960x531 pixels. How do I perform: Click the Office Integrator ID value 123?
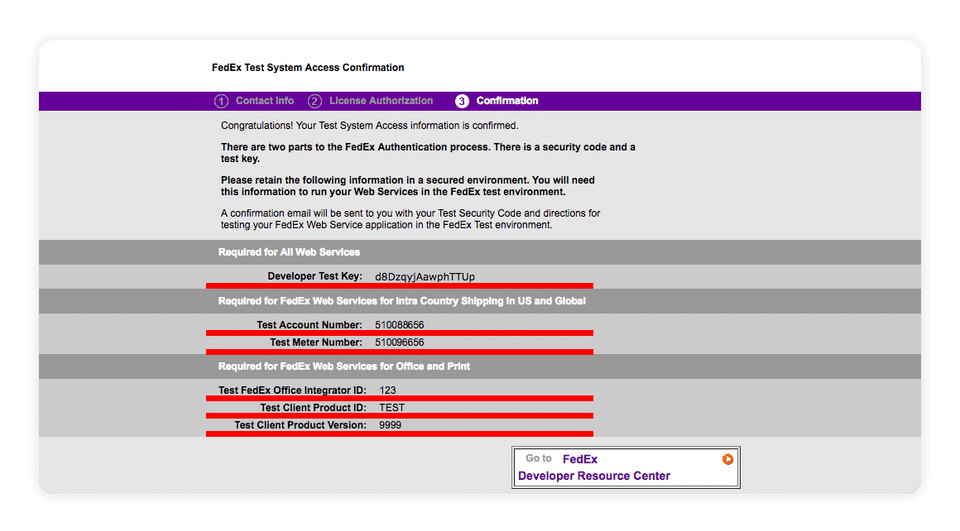[388, 390]
